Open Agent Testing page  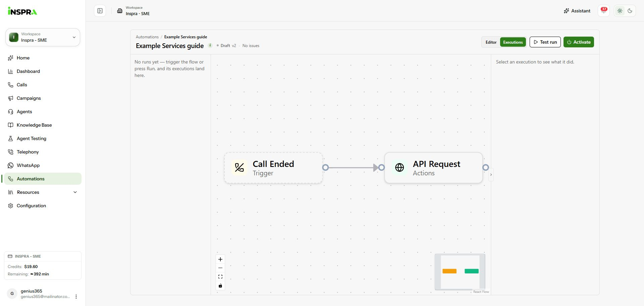pyautogui.click(x=43, y=138)
